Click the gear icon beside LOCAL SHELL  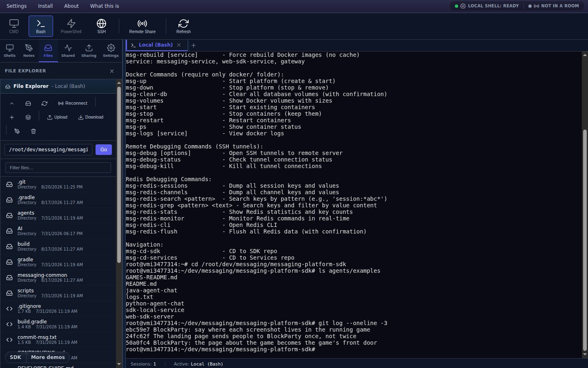pyautogui.click(x=463, y=6)
